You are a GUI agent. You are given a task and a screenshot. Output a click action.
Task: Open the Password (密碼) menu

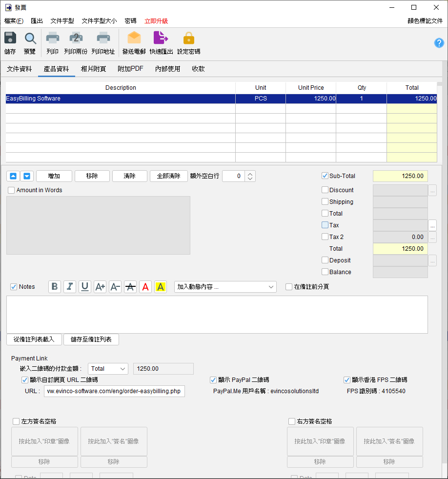[x=130, y=21]
